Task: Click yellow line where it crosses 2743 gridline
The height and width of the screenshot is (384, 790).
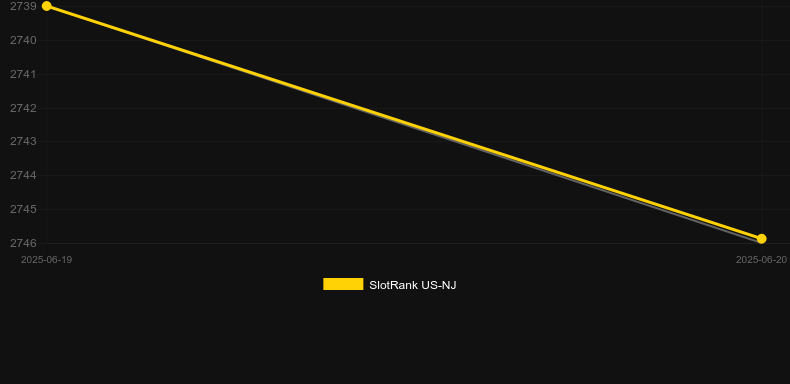Action: (463, 141)
